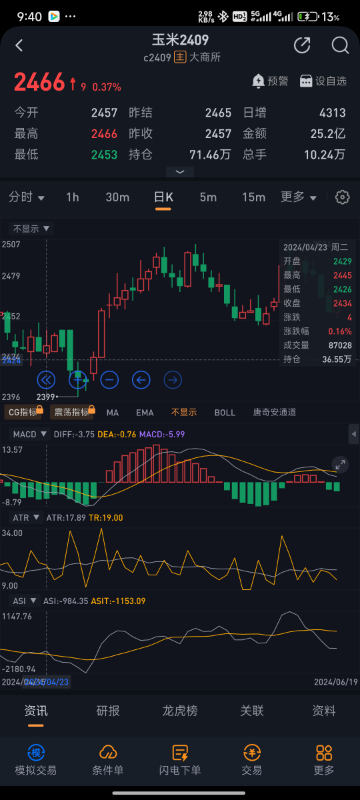Open the 资料 info tab
The width and height of the screenshot is (360, 800).
point(324,710)
